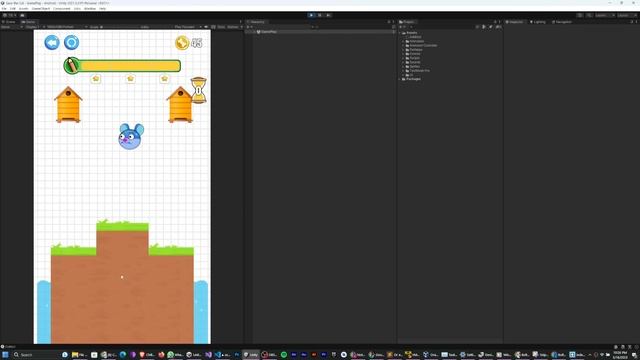Click the third star under ink bar
The height and width of the screenshot is (360, 640).
point(164,78)
